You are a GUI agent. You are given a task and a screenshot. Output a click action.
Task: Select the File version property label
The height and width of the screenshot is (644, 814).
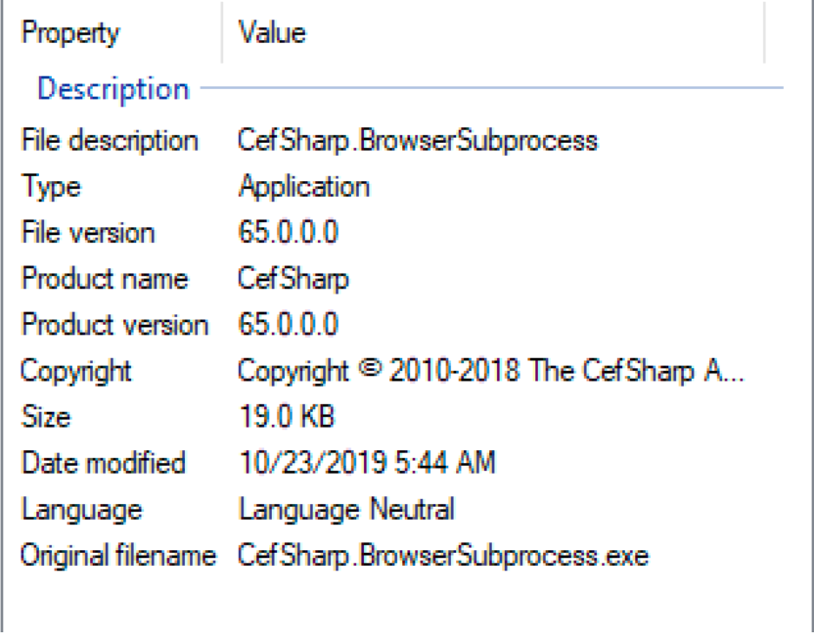(x=87, y=234)
